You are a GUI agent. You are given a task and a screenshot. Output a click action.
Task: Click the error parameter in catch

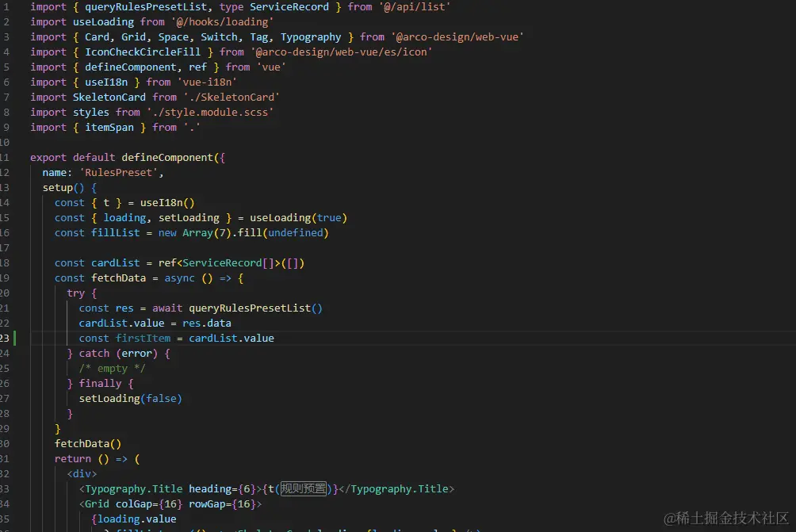click(136, 354)
